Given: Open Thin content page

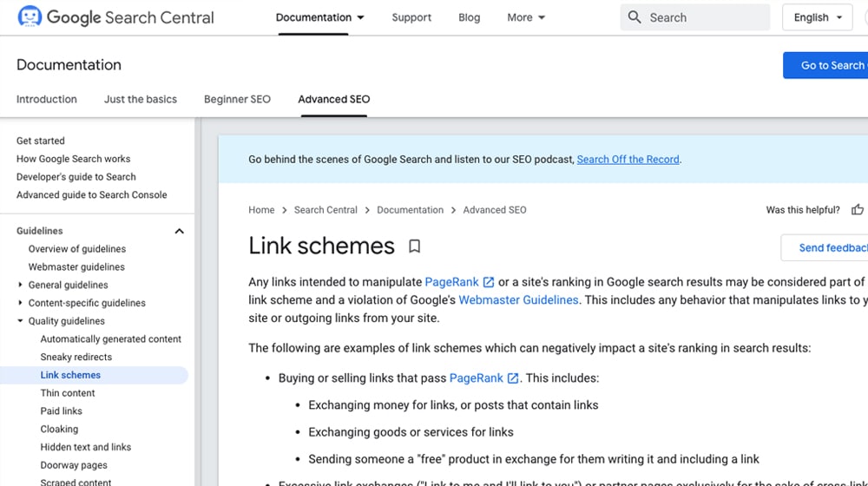Looking at the screenshot, I should coord(68,393).
